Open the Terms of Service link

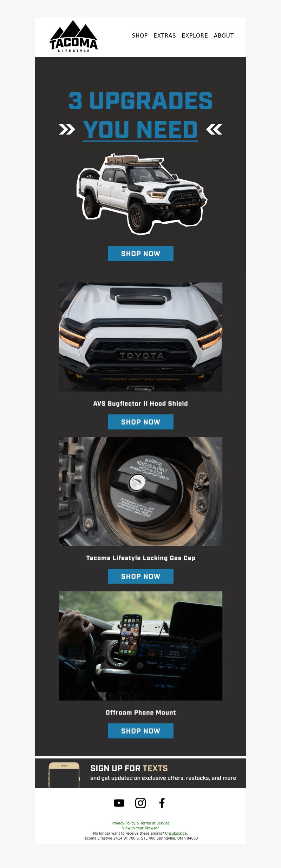[155, 823]
